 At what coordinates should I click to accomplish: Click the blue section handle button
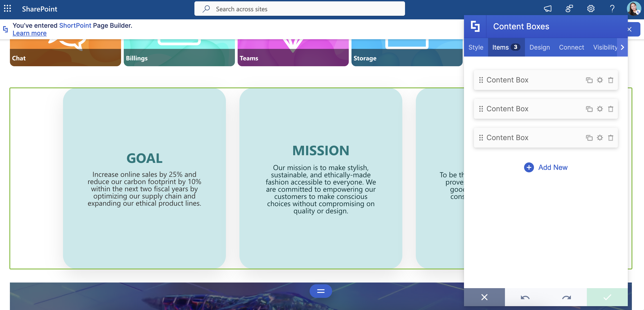(x=320, y=291)
